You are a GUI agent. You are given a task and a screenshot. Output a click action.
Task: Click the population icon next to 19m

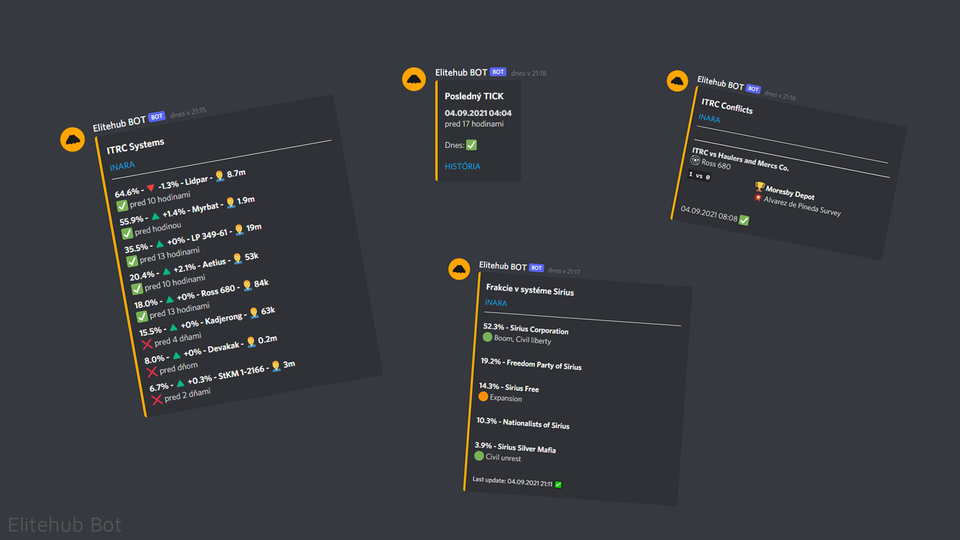239,230
